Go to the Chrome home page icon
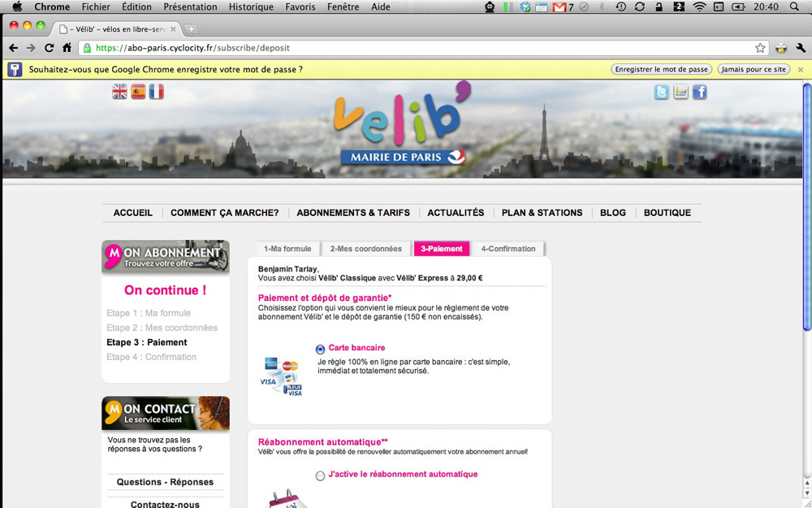 [67, 48]
